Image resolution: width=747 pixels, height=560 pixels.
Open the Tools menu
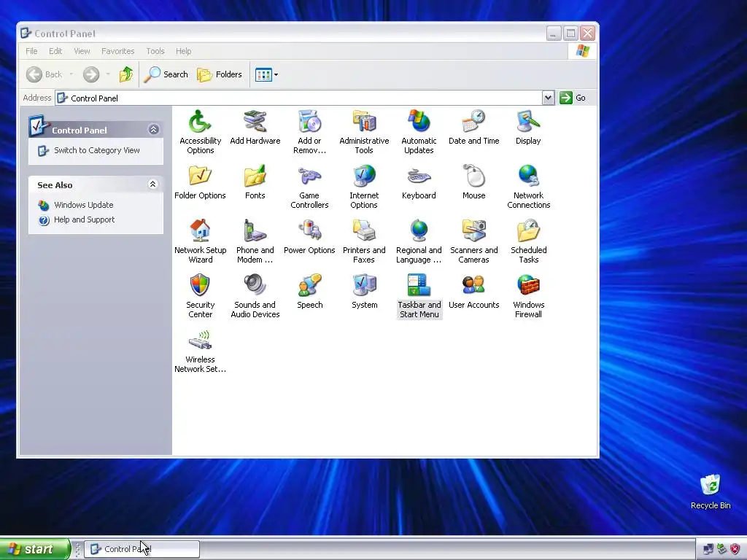tap(155, 51)
